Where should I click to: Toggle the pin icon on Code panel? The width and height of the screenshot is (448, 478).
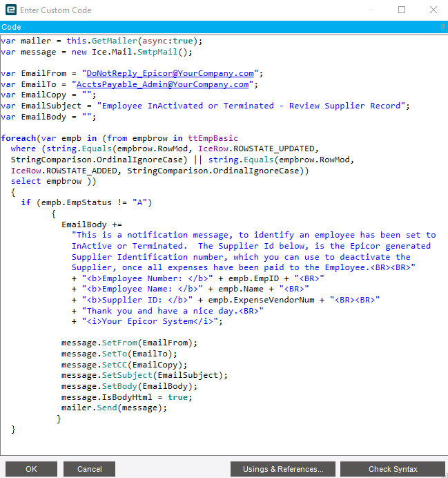[x=442, y=27]
